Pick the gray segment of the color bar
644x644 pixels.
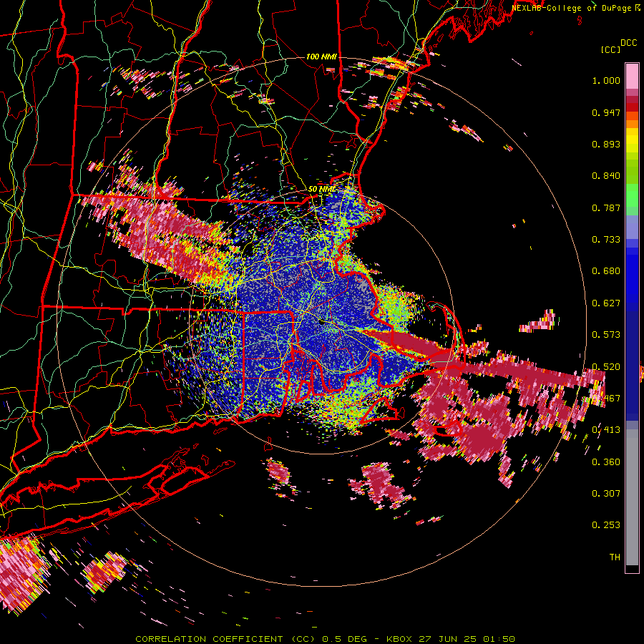(632, 497)
